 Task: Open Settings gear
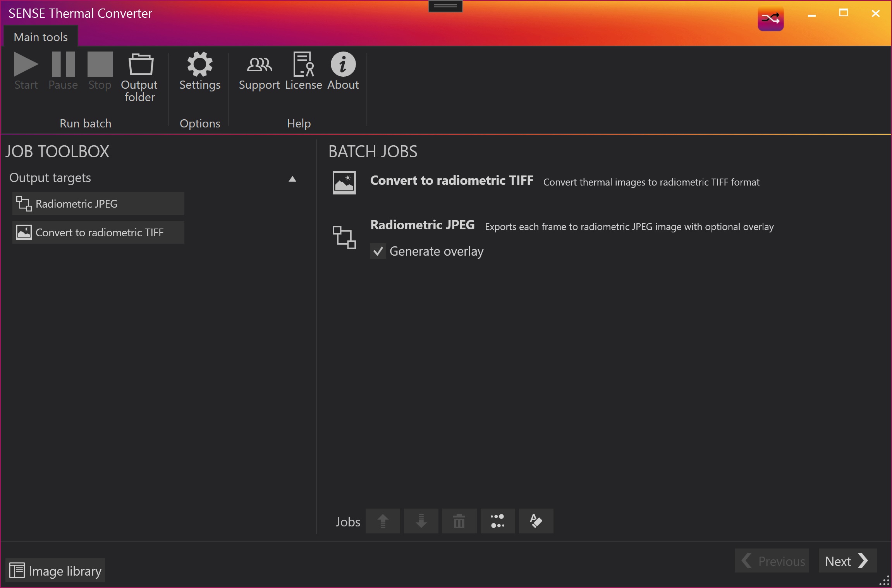[x=200, y=71]
